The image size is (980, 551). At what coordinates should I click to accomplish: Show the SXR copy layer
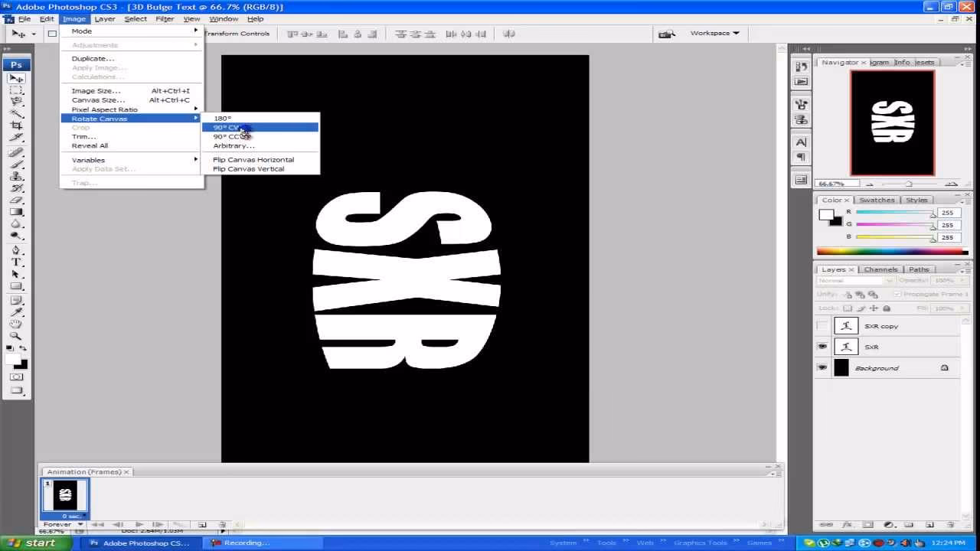[x=822, y=325]
